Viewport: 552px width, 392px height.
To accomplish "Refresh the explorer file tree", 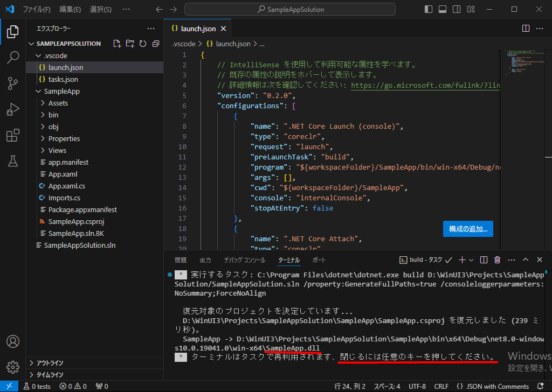I will pos(143,44).
